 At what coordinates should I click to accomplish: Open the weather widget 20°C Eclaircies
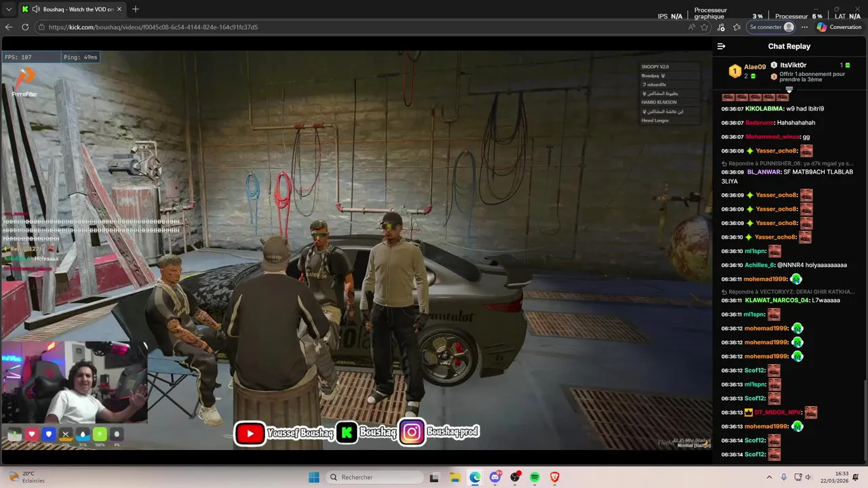[x=27, y=477]
